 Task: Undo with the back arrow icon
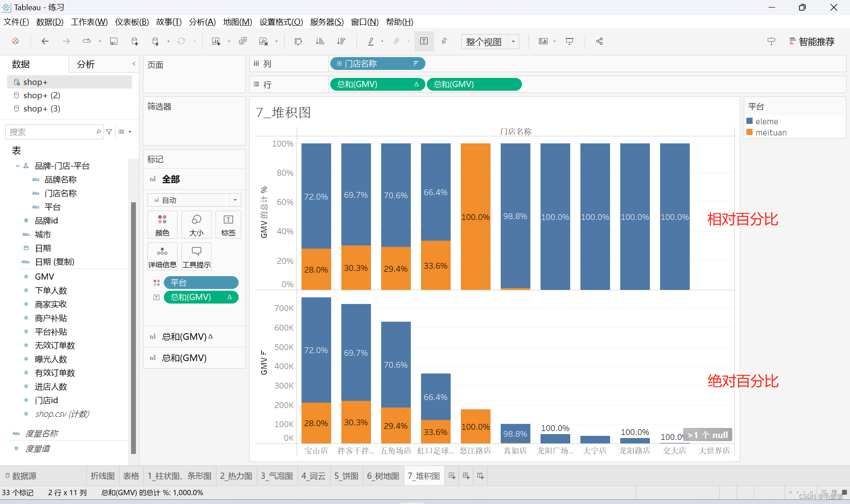click(45, 41)
